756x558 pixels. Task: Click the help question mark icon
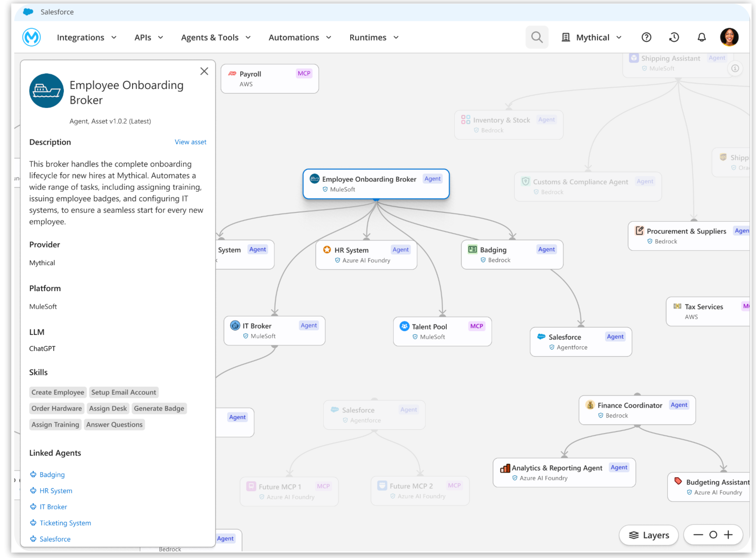tap(647, 37)
